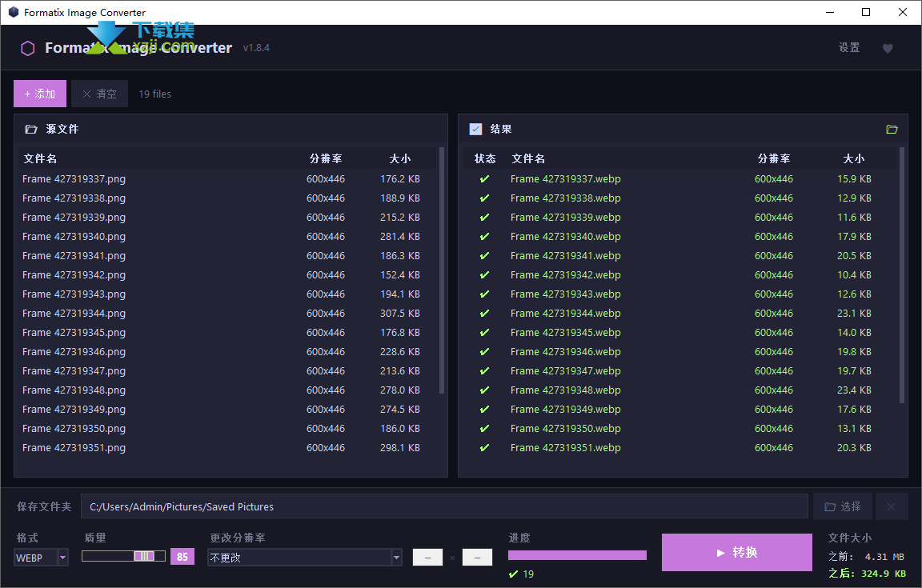Select result Frame 427319346.webp
This screenshot has width=922, height=588.
pos(681,352)
